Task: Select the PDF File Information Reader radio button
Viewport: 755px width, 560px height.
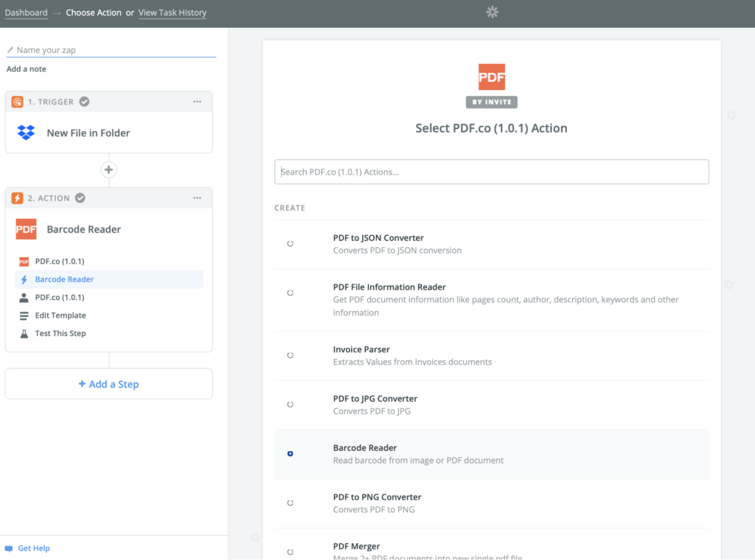Action: click(x=290, y=293)
